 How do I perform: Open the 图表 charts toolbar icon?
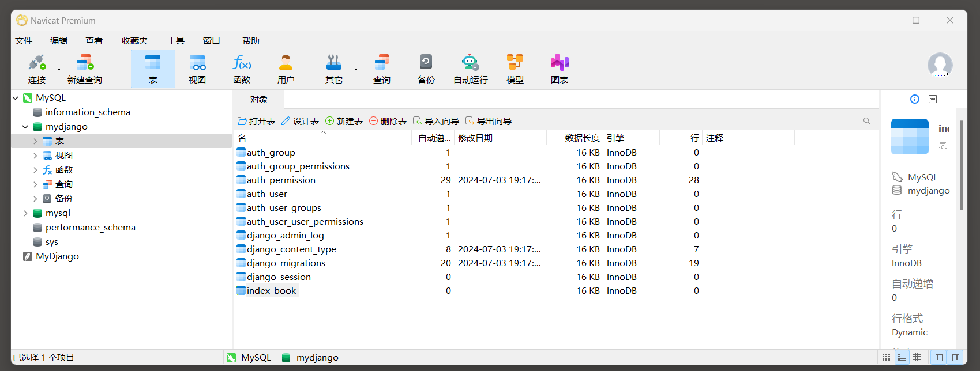(x=560, y=69)
